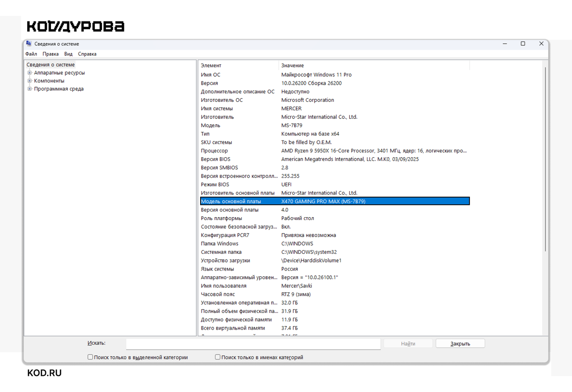Select the X470 GAMING PRO MAX value
Image resolution: width=572 pixels, height=392 pixels.
point(323,201)
